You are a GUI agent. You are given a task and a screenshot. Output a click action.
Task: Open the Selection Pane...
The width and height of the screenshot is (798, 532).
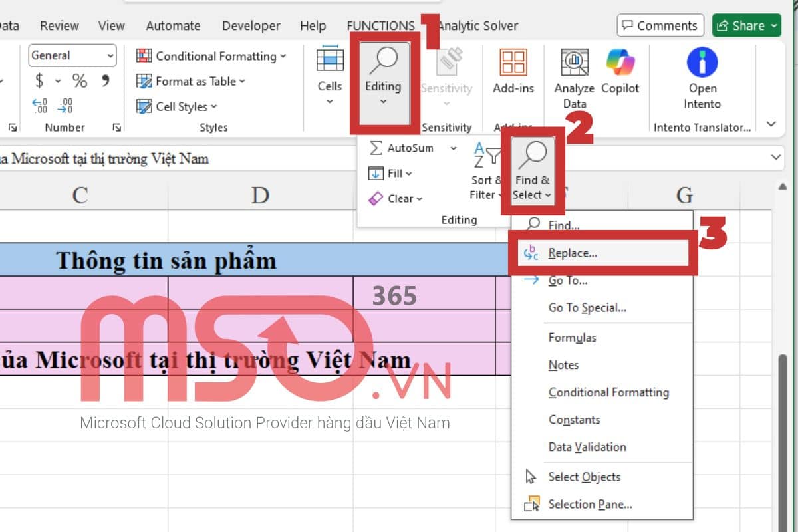pos(603,504)
